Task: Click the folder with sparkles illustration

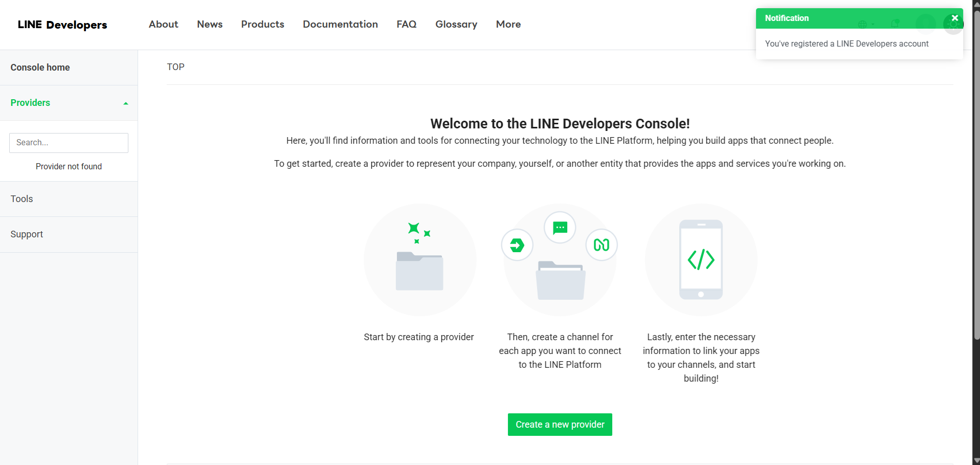Action: click(x=419, y=259)
